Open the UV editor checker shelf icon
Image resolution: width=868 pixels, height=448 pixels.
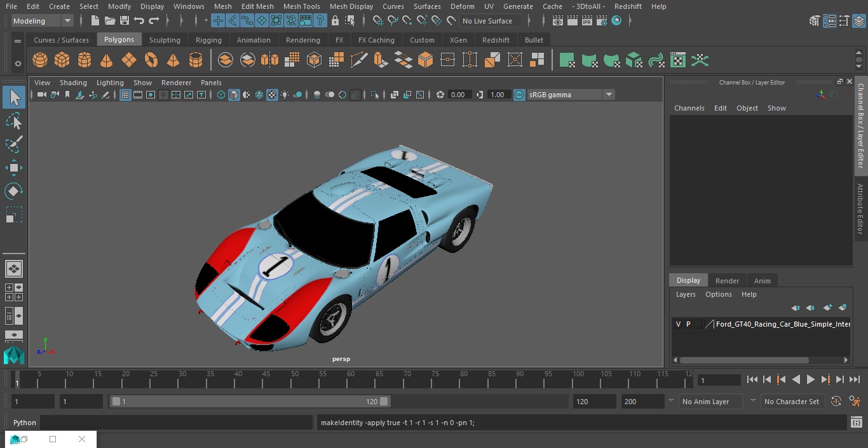coord(678,60)
